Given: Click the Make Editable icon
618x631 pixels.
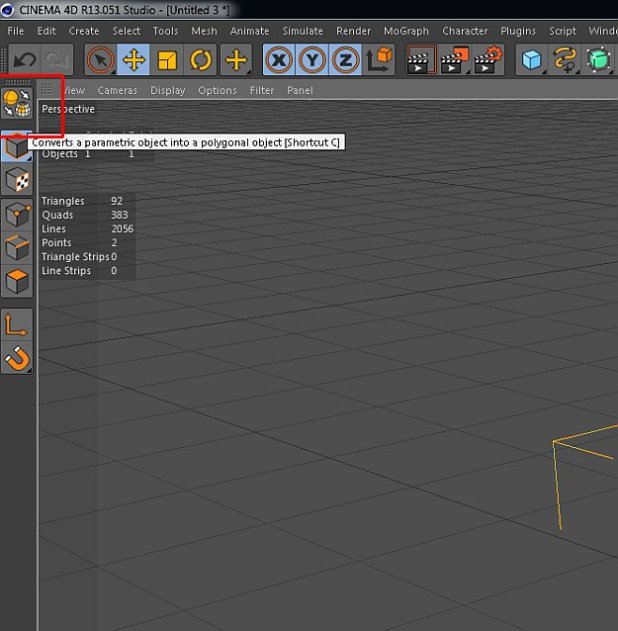Looking at the screenshot, I should [17, 103].
